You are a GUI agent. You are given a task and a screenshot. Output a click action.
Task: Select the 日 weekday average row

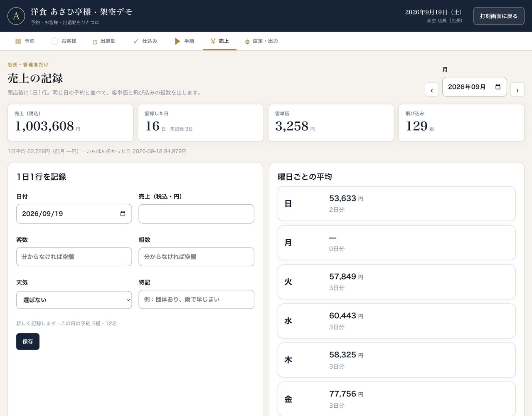click(x=397, y=204)
